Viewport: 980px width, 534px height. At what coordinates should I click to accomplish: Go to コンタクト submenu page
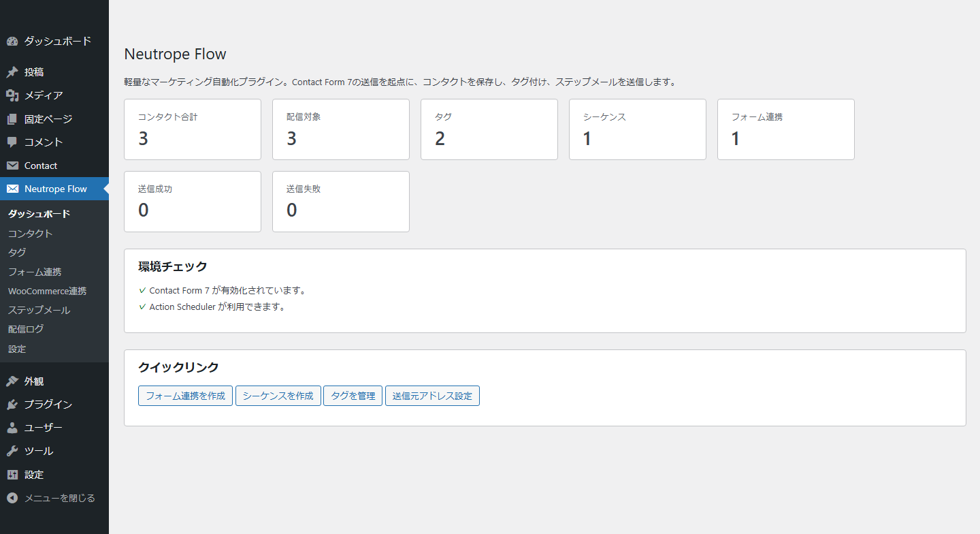click(54, 234)
